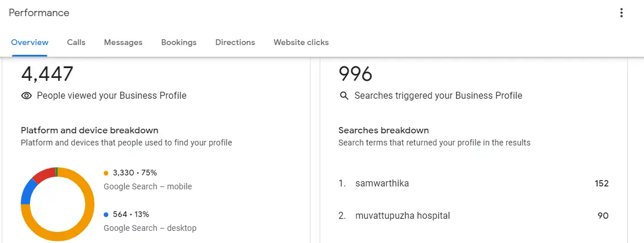644x243 pixels.
Task: Open the Messages tab
Action: 123,42
